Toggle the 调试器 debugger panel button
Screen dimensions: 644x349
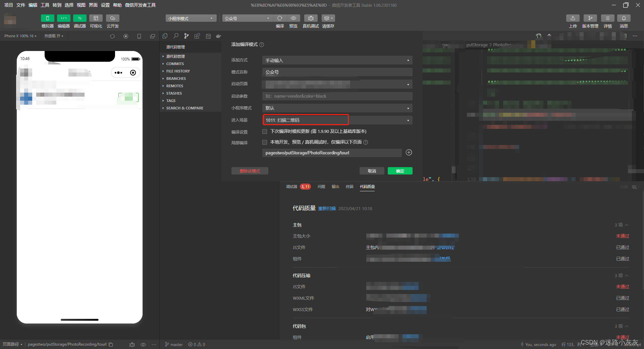[79, 18]
